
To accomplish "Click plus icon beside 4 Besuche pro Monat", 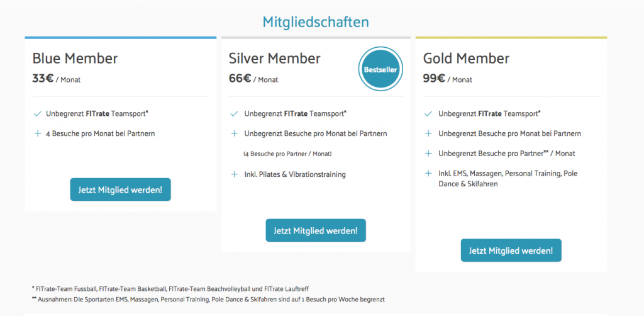I will tap(38, 133).
